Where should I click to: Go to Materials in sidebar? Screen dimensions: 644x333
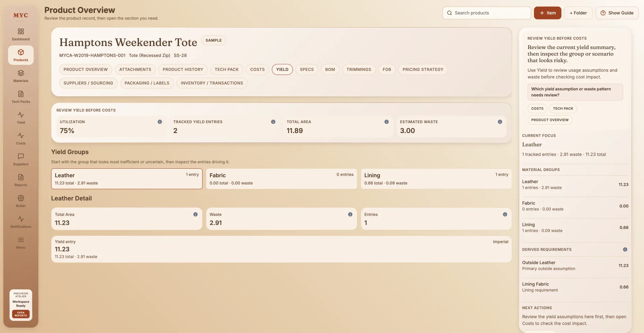click(21, 76)
